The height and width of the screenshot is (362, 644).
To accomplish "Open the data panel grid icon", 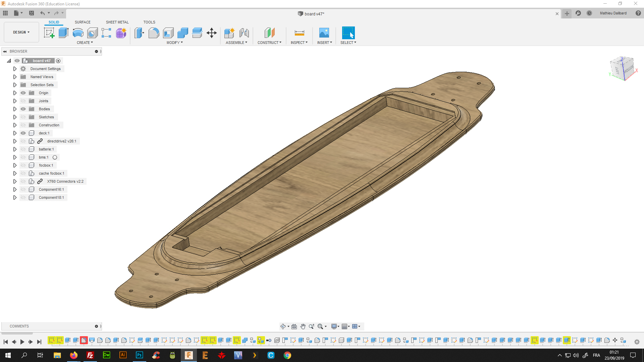I will click(5, 13).
